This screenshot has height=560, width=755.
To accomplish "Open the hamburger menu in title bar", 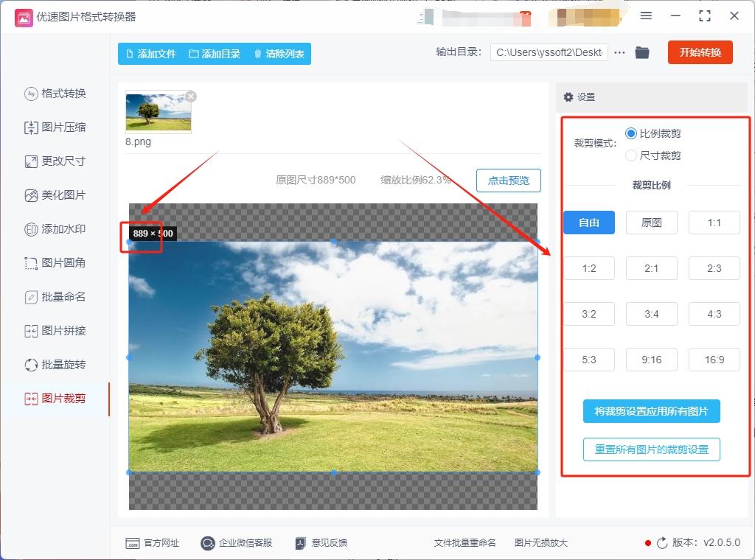I will 646,16.
